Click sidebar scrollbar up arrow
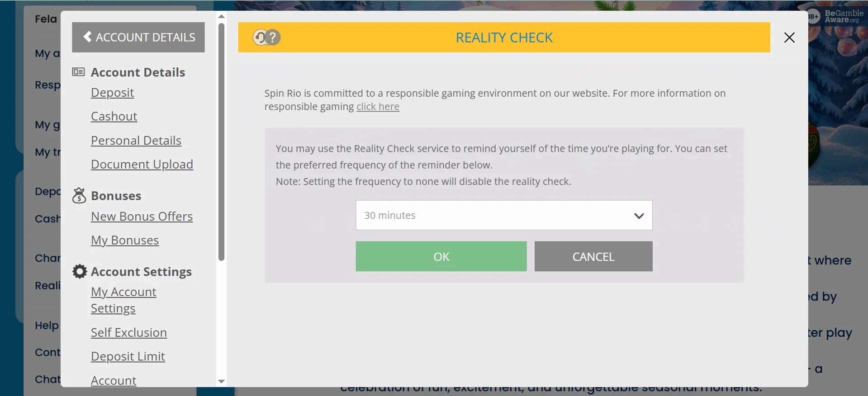 [x=221, y=16]
